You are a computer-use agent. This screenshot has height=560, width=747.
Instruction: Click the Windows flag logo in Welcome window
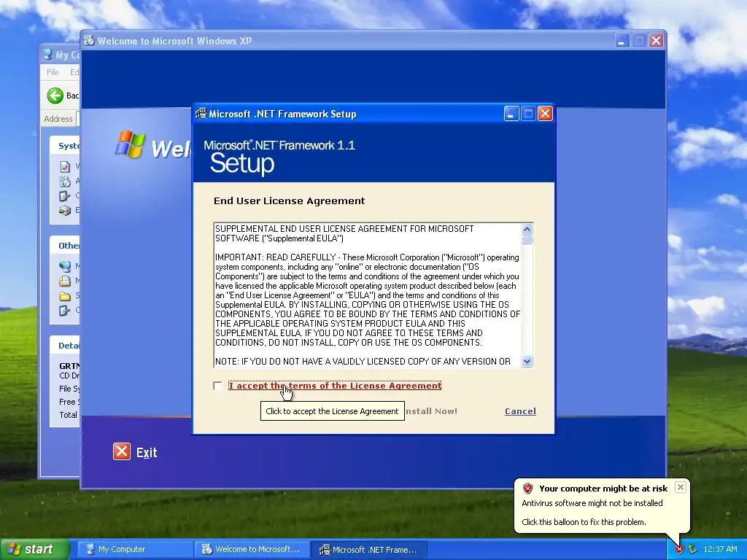pos(130,144)
